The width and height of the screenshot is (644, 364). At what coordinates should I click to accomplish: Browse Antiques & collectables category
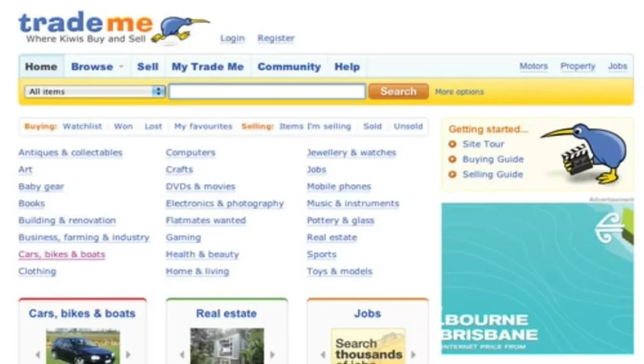pos(70,152)
